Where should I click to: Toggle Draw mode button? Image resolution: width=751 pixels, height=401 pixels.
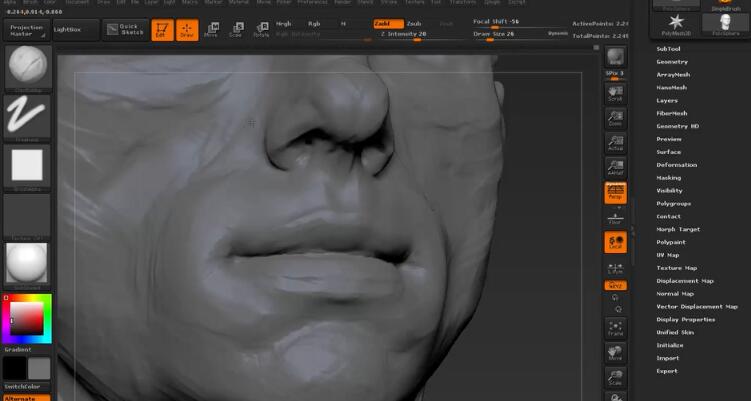point(187,30)
